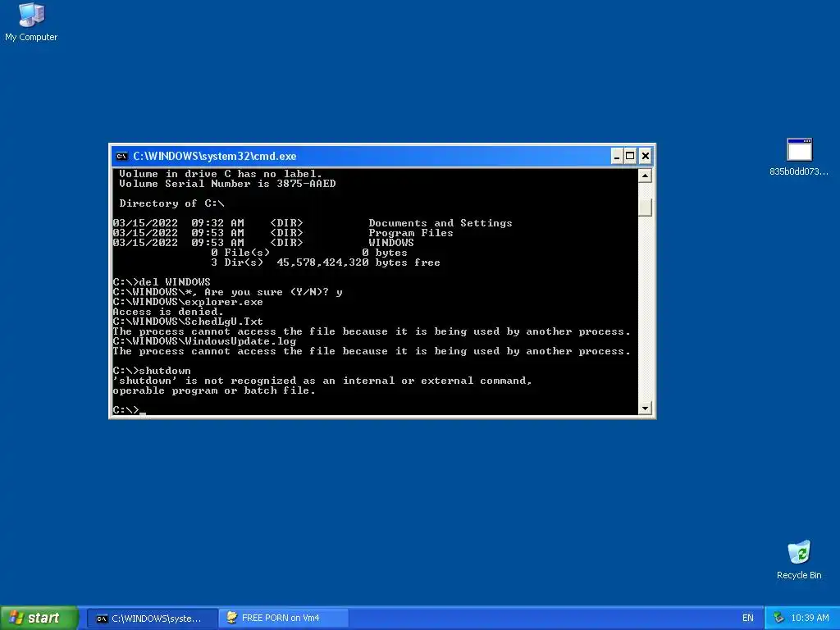Click the 10:39 AM system clock
Viewport: 840px width, 630px height.
(x=810, y=619)
